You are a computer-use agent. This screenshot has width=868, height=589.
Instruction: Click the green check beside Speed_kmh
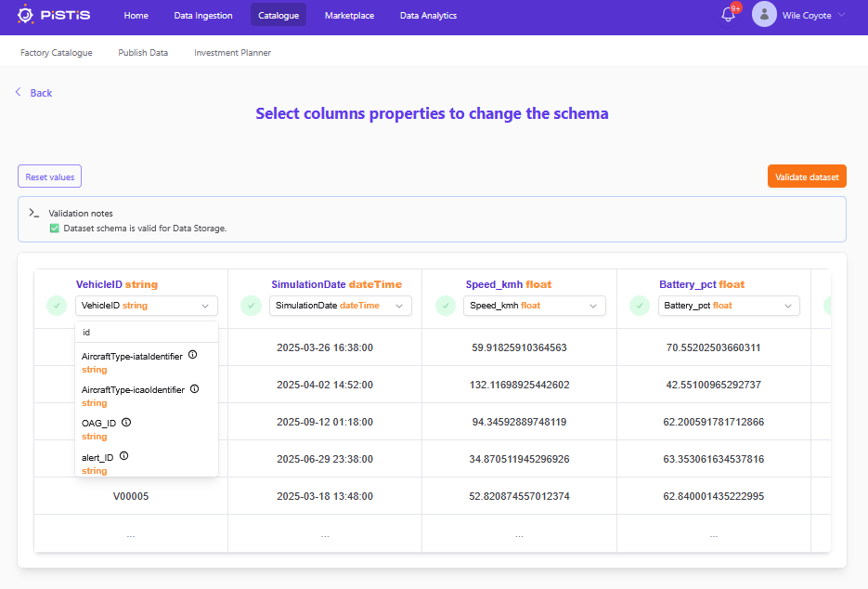click(446, 306)
